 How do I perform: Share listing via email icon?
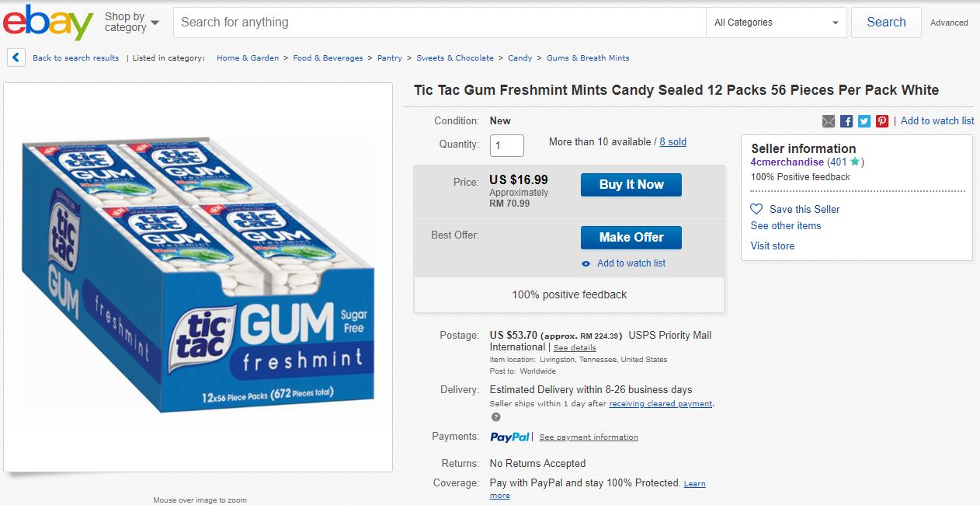[x=829, y=121]
